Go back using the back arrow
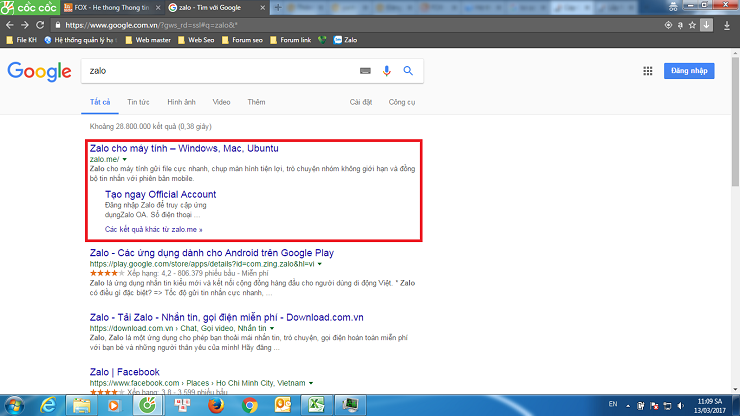The image size is (740, 416). pyautogui.click(x=9, y=25)
